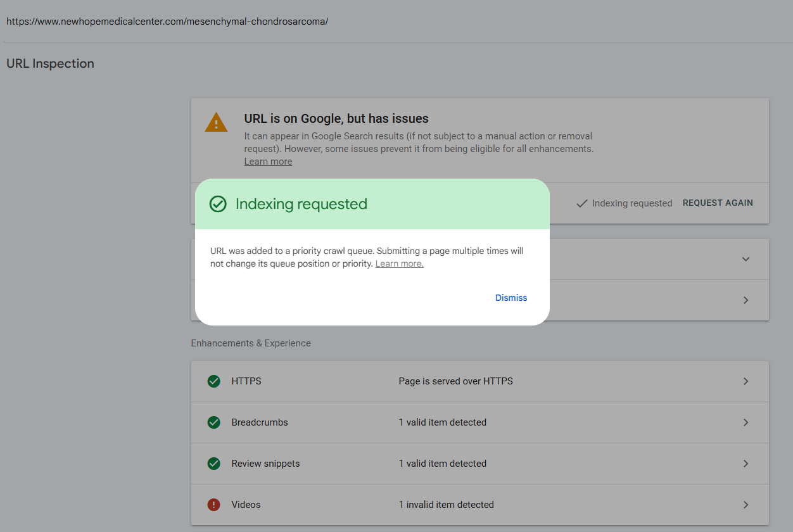Click the gray checkmark next to Indexing requested
The width and height of the screenshot is (793, 532).
tap(581, 203)
